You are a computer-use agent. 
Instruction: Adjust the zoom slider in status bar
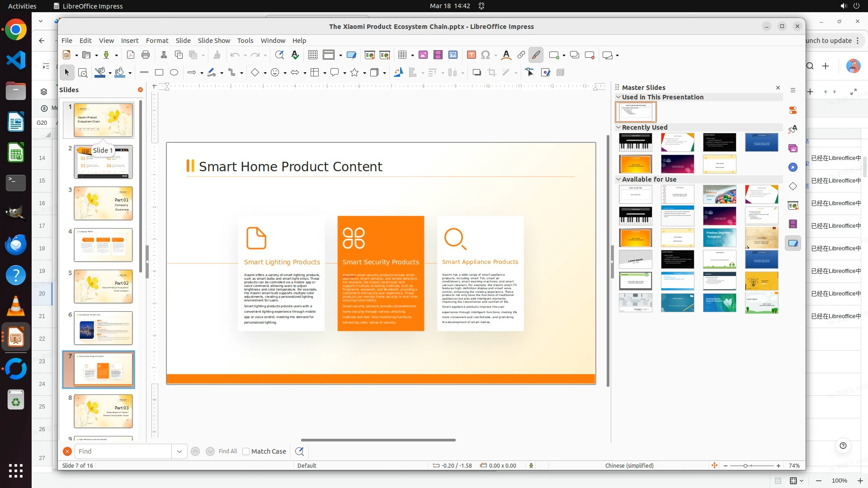[x=745, y=465]
